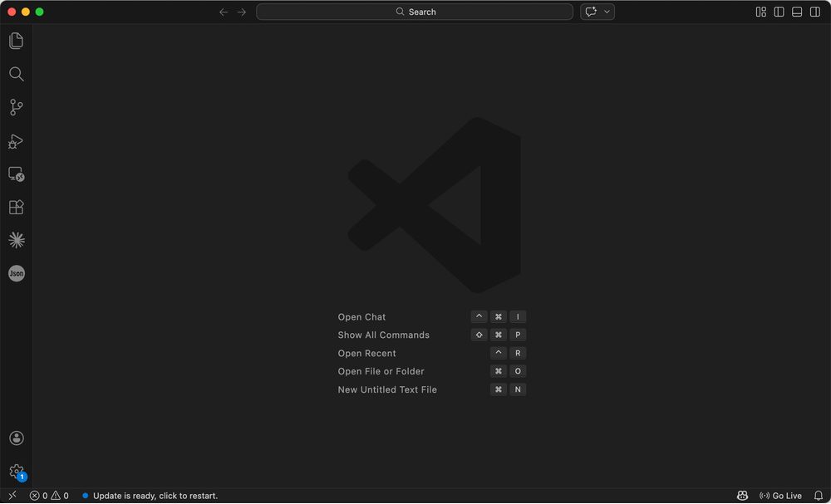Toggle the Secondary Side Bar visibility
This screenshot has width=831, height=504.
(x=815, y=12)
